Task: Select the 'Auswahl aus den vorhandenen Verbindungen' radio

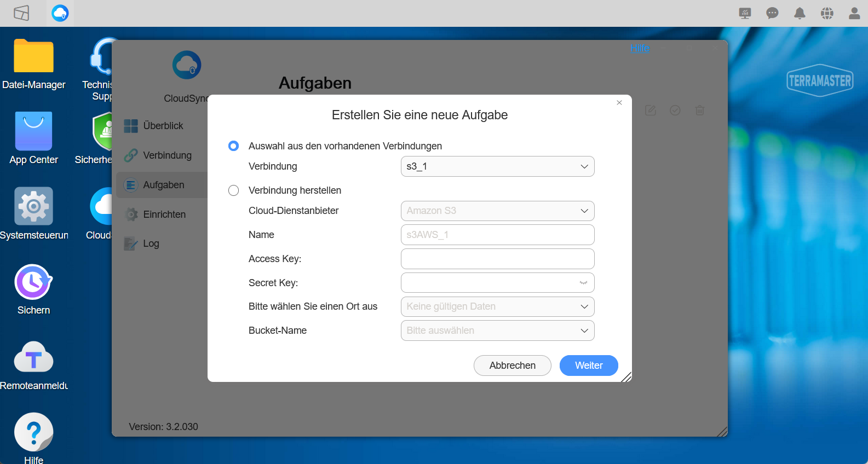Action: (x=234, y=146)
